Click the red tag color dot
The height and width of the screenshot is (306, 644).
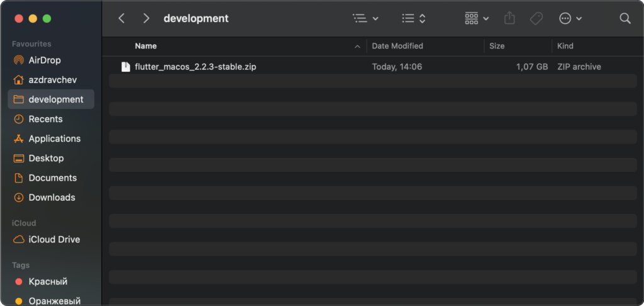pos(18,281)
